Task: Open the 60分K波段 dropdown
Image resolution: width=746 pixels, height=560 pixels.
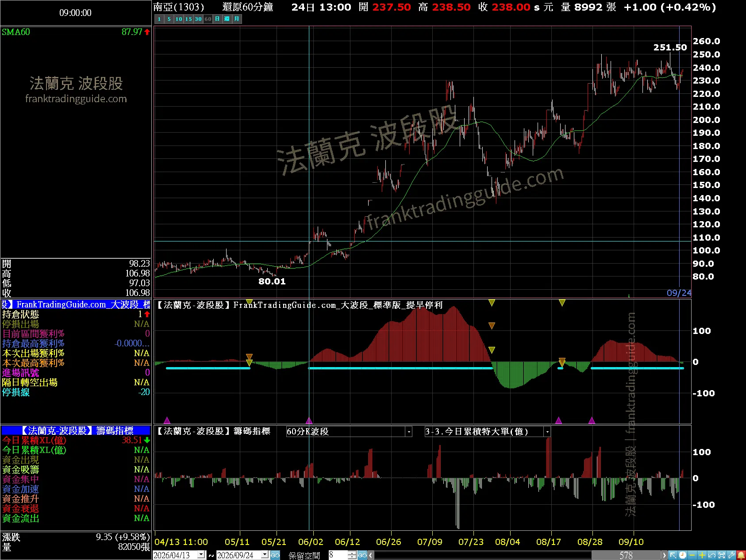Action: (x=409, y=432)
